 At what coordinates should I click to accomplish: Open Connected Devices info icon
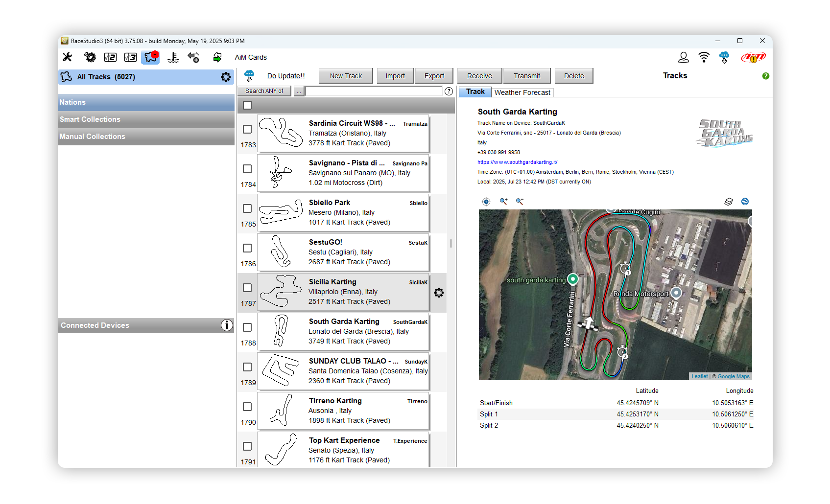click(x=227, y=325)
